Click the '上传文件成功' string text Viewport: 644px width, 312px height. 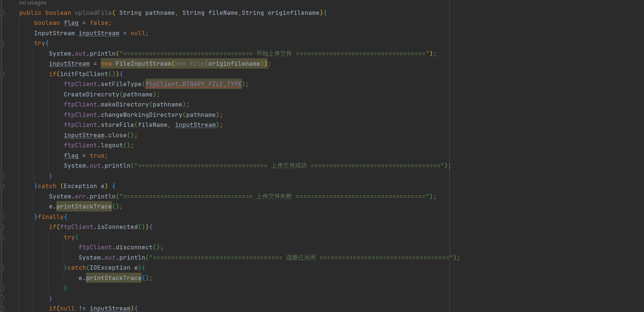(289, 166)
